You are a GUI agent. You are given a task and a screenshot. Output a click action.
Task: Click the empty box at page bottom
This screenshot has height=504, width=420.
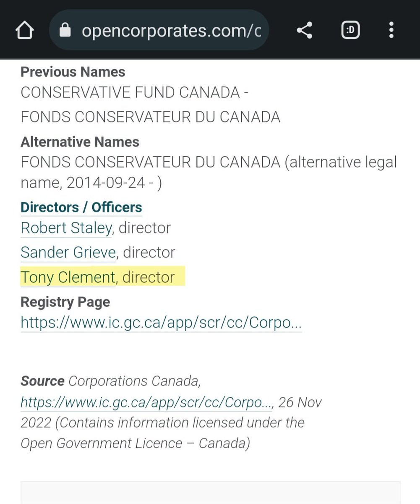point(210,493)
